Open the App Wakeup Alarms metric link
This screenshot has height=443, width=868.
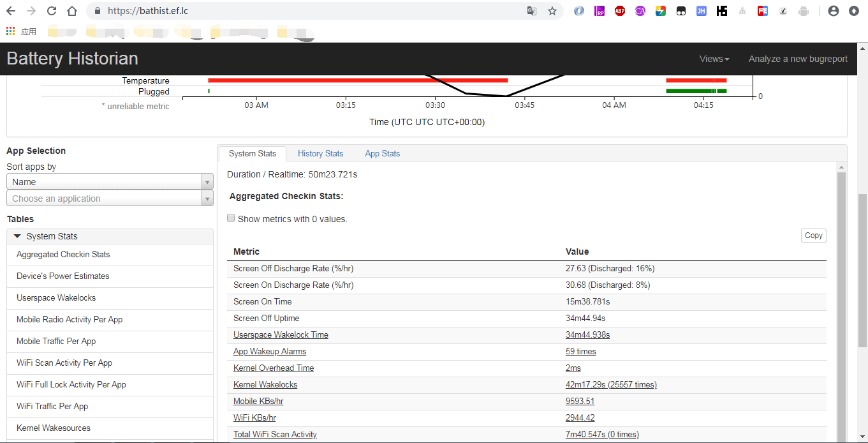270,351
